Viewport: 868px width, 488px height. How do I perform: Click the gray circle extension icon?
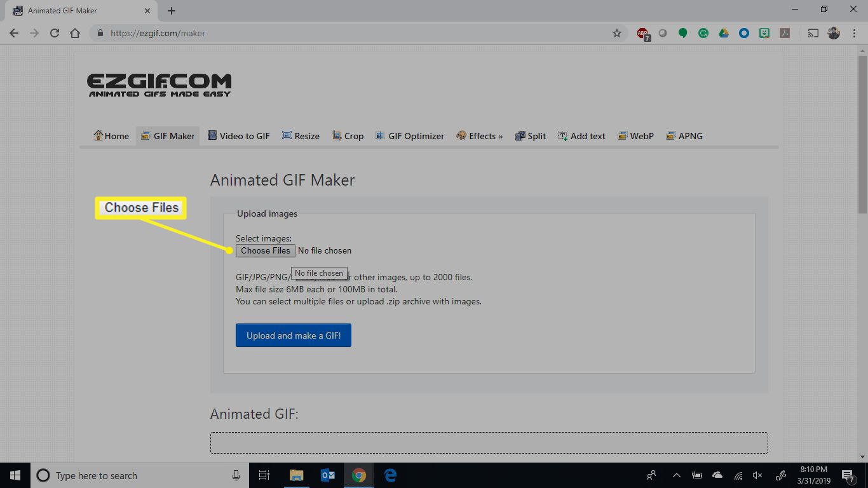663,33
